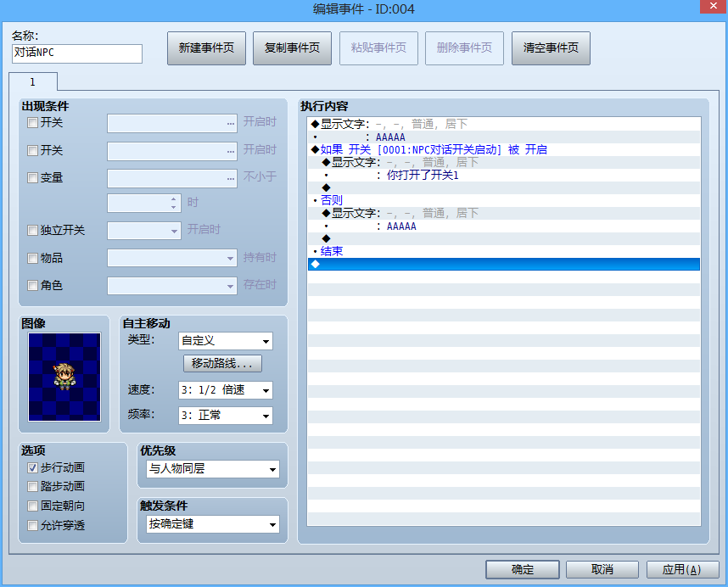Open the 物品 selection dropdown

(x=172, y=258)
